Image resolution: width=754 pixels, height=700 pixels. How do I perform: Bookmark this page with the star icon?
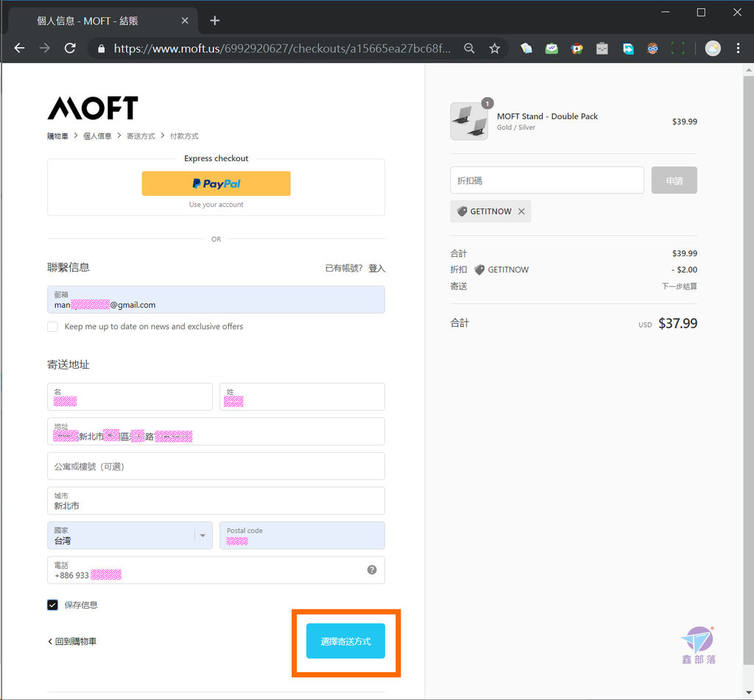pyautogui.click(x=494, y=48)
